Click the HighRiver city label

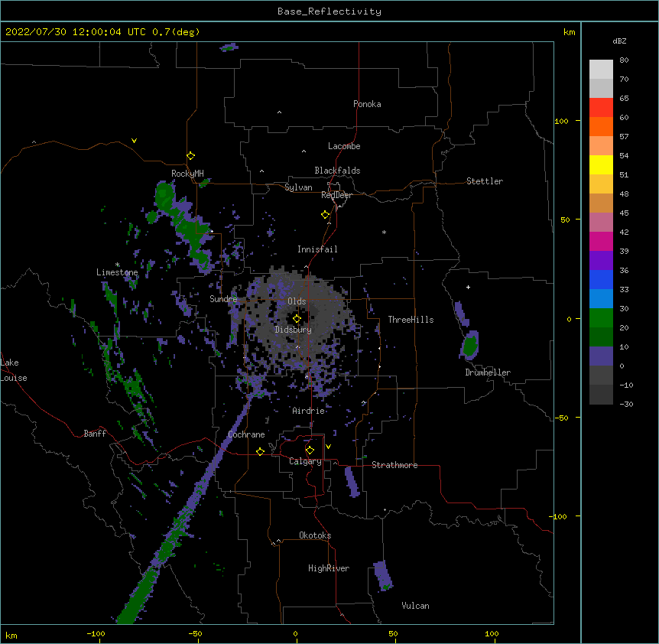coord(329,568)
